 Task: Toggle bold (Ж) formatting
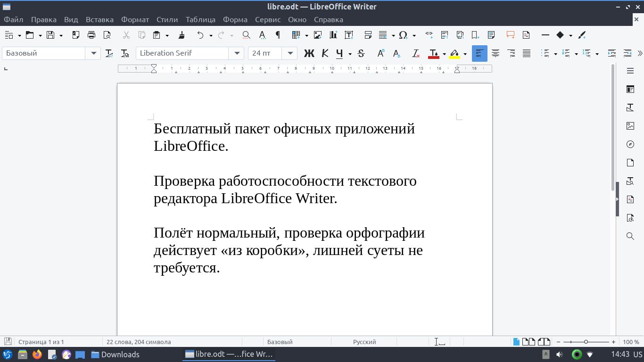pyautogui.click(x=309, y=53)
